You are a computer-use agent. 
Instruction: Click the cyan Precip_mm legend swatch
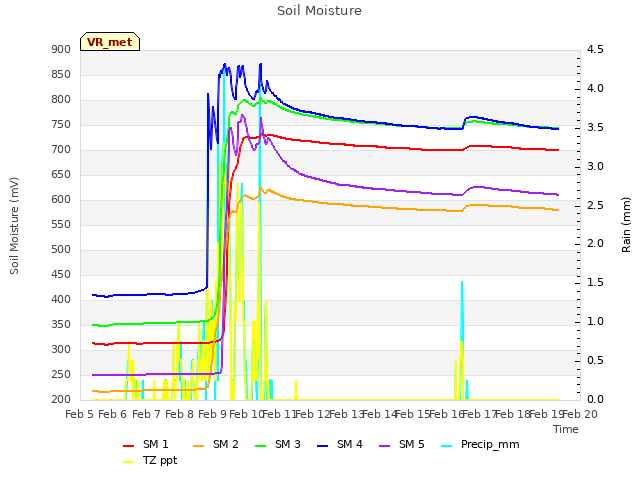(447, 446)
